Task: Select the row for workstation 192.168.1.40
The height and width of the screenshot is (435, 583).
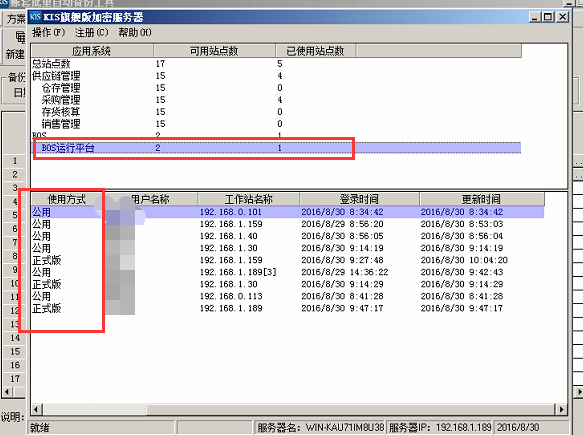Action: (x=287, y=236)
